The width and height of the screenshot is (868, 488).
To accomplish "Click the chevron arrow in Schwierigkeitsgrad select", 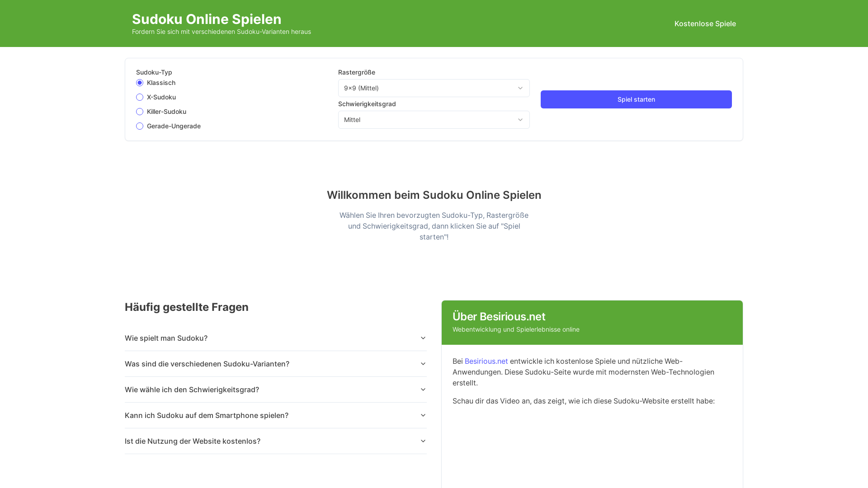I will (520, 120).
